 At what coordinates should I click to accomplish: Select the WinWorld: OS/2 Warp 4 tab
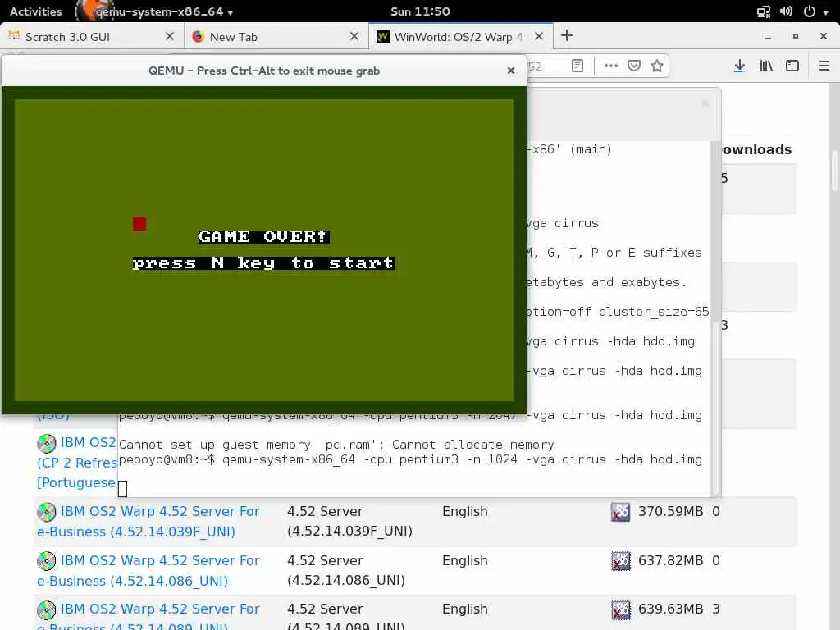point(461,36)
